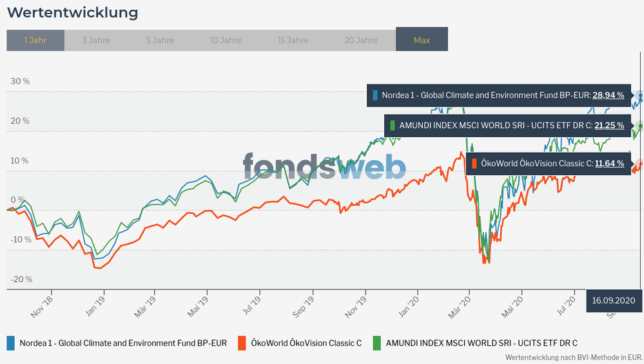
Task: Select the 20 Jahre tab
Action: pos(361,40)
